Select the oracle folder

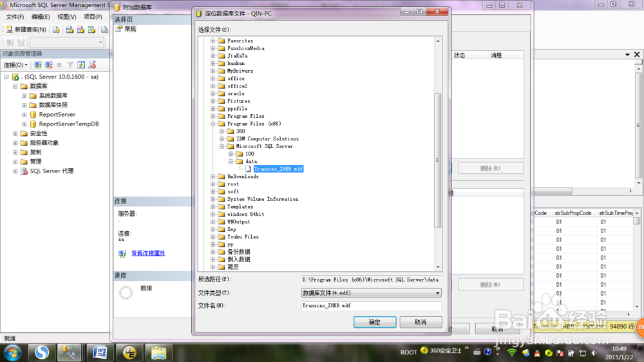pos(236,93)
